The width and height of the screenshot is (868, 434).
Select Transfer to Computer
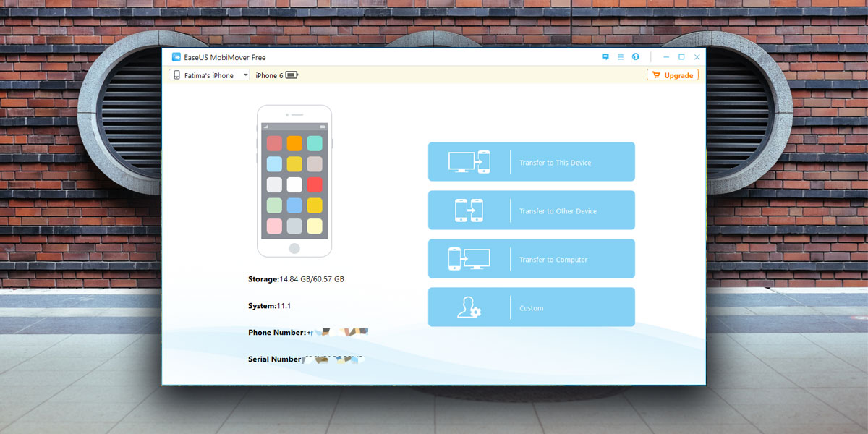[532, 258]
